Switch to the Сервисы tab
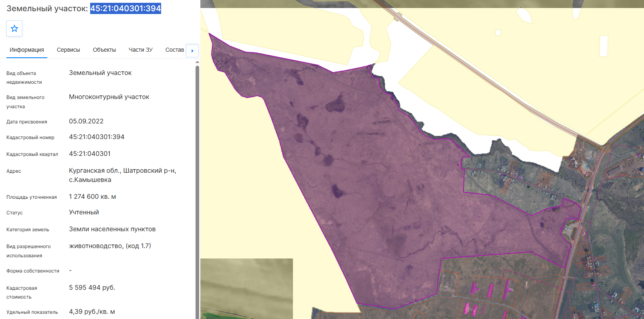The height and width of the screenshot is (319, 644). [x=69, y=50]
